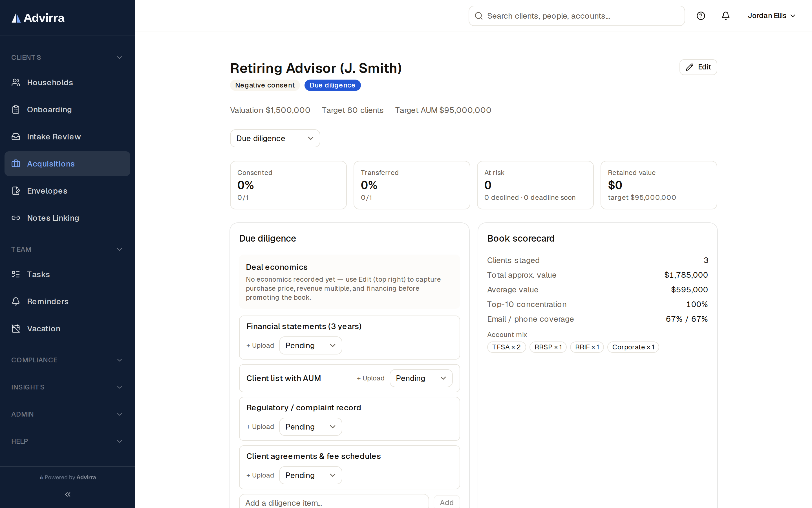Open Households in the sidebar

pyautogui.click(x=67, y=82)
